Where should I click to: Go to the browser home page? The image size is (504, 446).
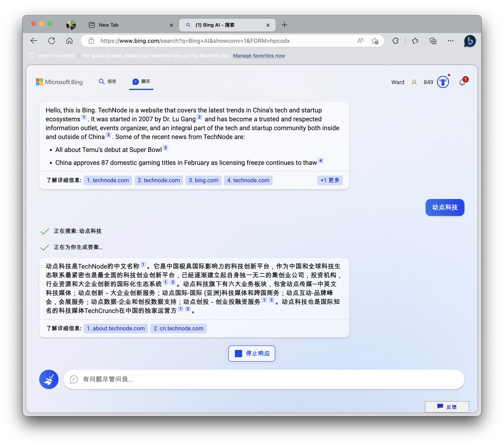pos(69,41)
